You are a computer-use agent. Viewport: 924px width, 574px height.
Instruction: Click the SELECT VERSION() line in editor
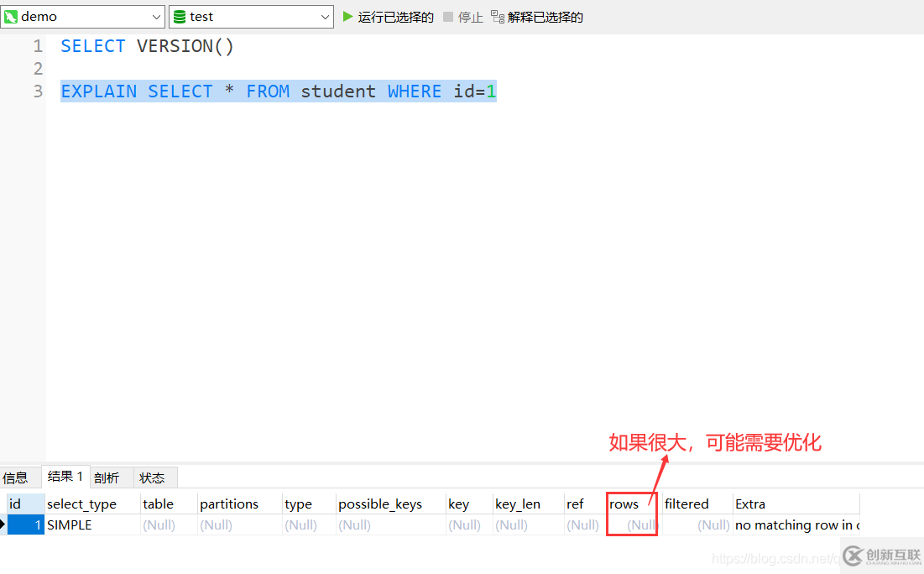point(148,46)
